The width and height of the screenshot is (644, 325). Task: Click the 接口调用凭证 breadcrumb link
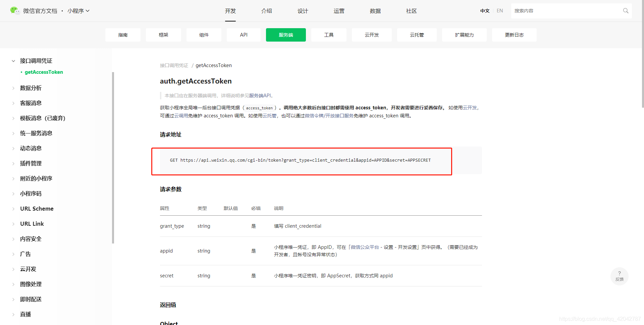(x=174, y=65)
